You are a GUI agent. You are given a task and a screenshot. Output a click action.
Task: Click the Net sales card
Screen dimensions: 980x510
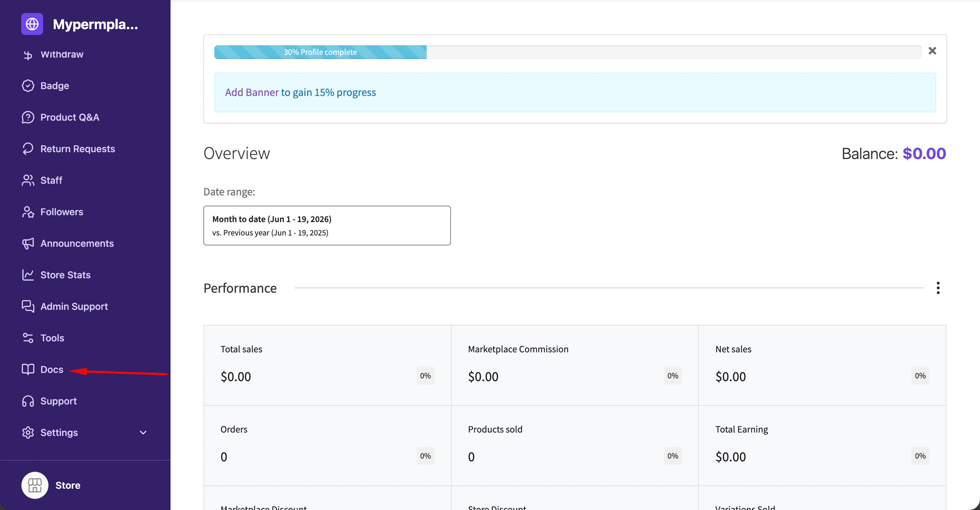tap(822, 365)
